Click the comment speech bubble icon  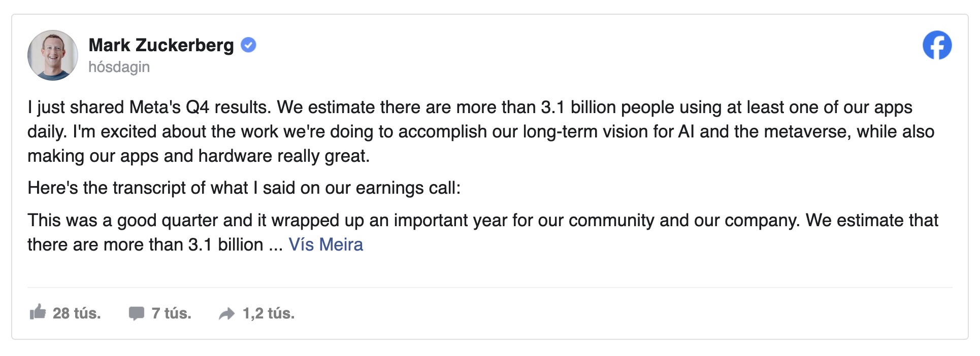(x=136, y=313)
